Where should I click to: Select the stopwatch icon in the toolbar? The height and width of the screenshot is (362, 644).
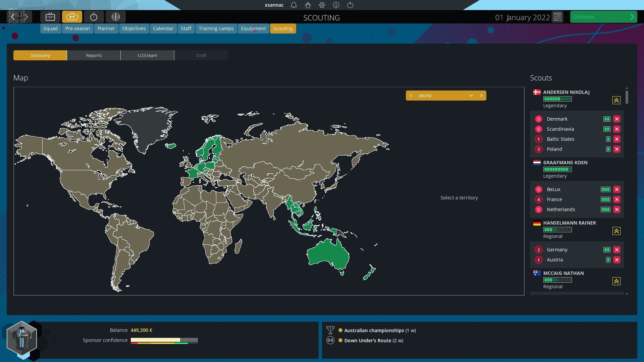(94, 16)
